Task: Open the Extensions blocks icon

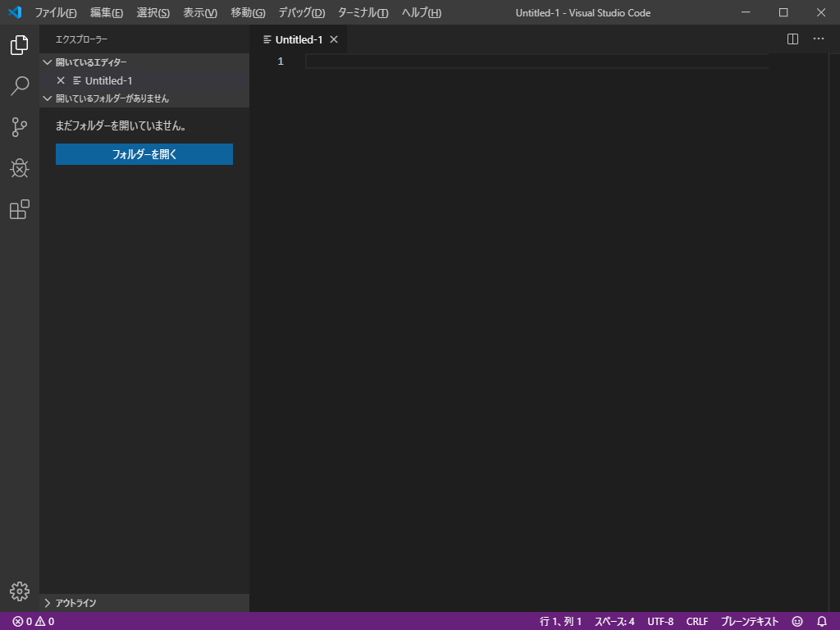Action: (20, 209)
